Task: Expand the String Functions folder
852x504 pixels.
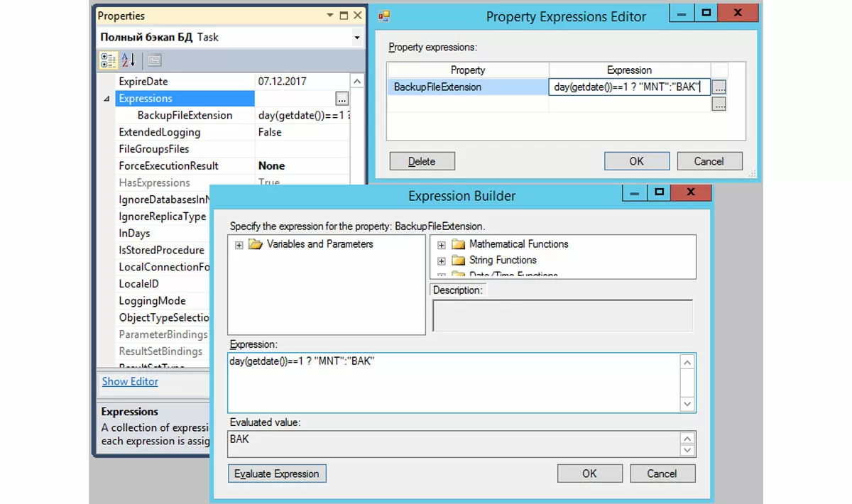Action: click(442, 261)
